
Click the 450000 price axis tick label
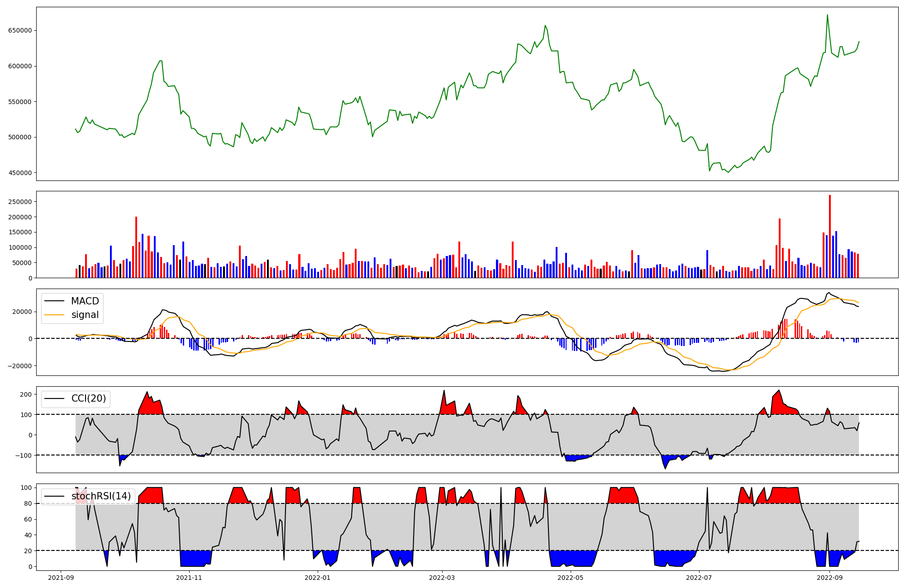point(20,173)
